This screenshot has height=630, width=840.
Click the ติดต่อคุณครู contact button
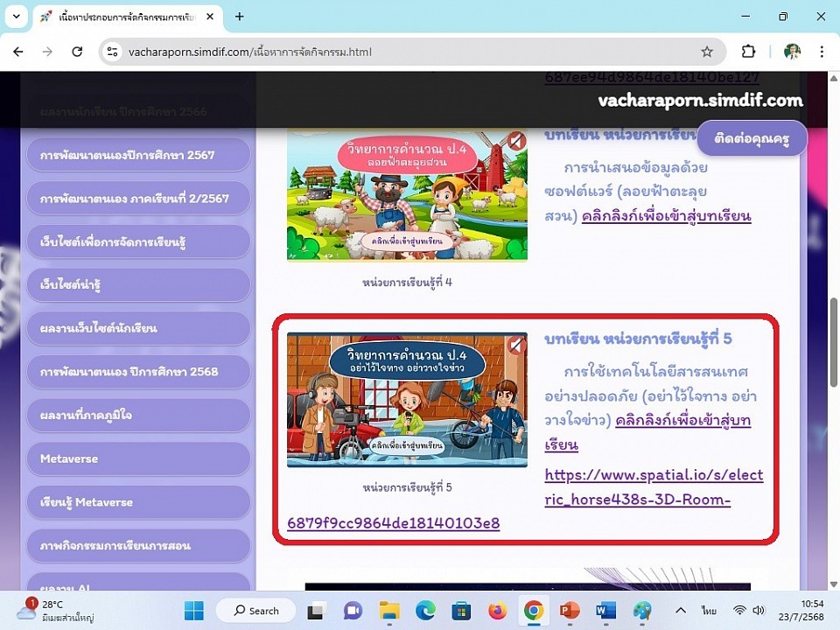pyautogui.click(x=752, y=138)
